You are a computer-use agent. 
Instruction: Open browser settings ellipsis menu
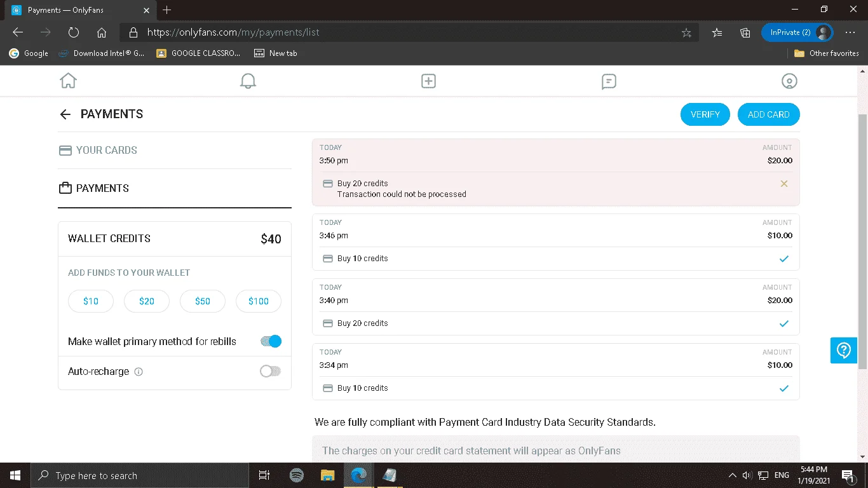coord(850,32)
